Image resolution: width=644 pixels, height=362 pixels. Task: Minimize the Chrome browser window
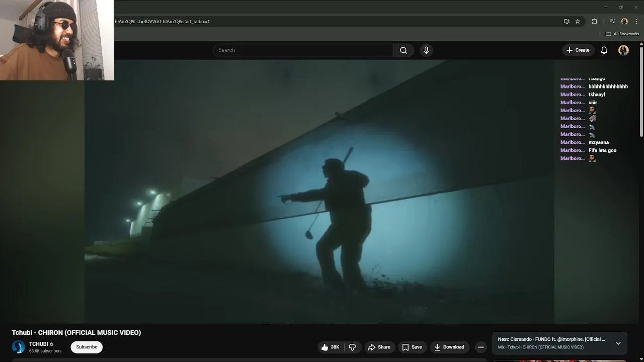tap(605, 7)
